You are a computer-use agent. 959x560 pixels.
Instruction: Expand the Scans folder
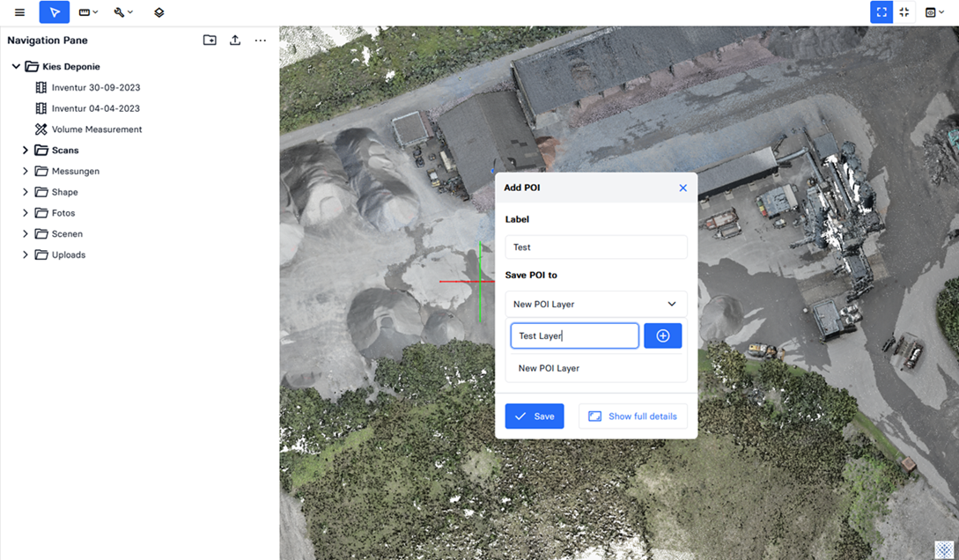(26, 151)
